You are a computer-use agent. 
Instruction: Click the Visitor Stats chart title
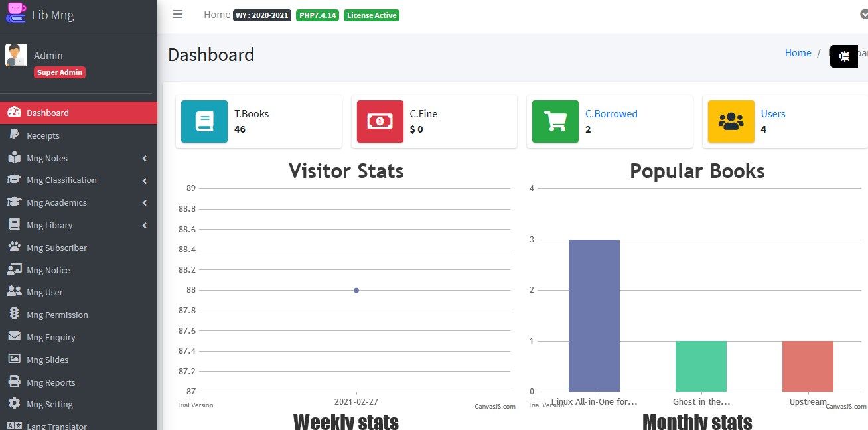click(346, 171)
